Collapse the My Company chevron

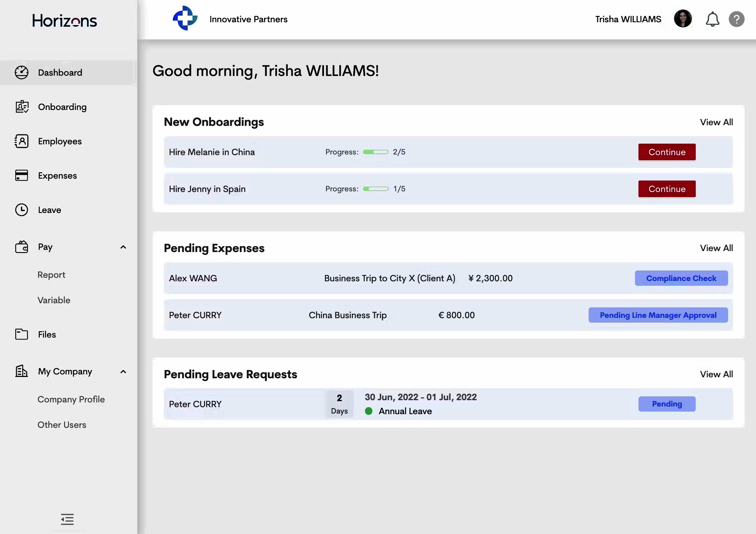[123, 372]
